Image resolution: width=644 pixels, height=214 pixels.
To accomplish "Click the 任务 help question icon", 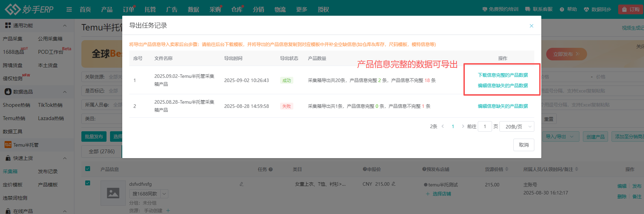I will [271, 169].
